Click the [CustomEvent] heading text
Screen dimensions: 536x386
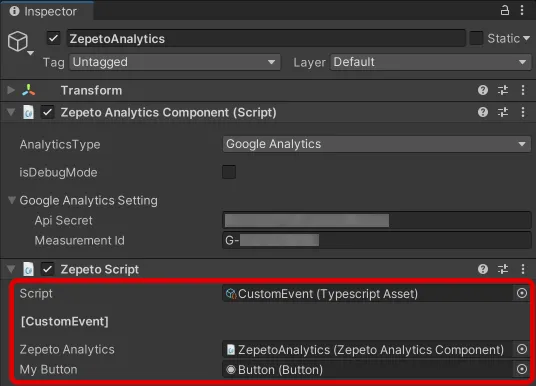click(x=65, y=321)
